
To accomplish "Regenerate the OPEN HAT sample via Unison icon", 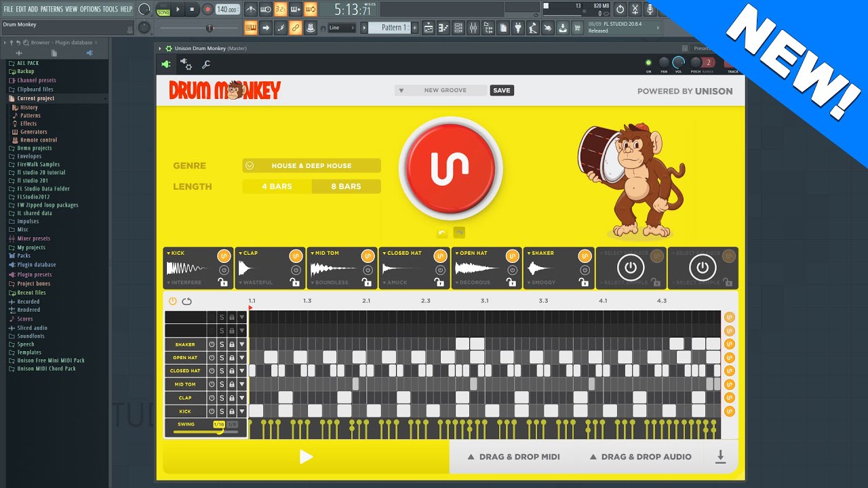I will click(513, 256).
